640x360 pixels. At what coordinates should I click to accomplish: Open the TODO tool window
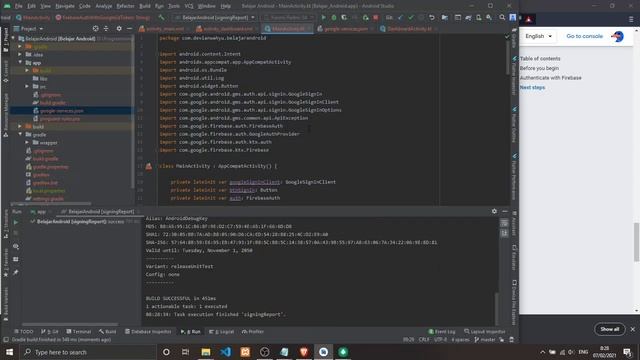pos(24,331)
